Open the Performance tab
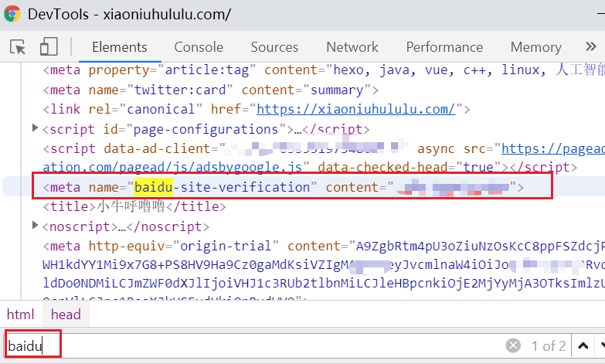The height and width of the screenshot is (364, 605). point(444,47)
